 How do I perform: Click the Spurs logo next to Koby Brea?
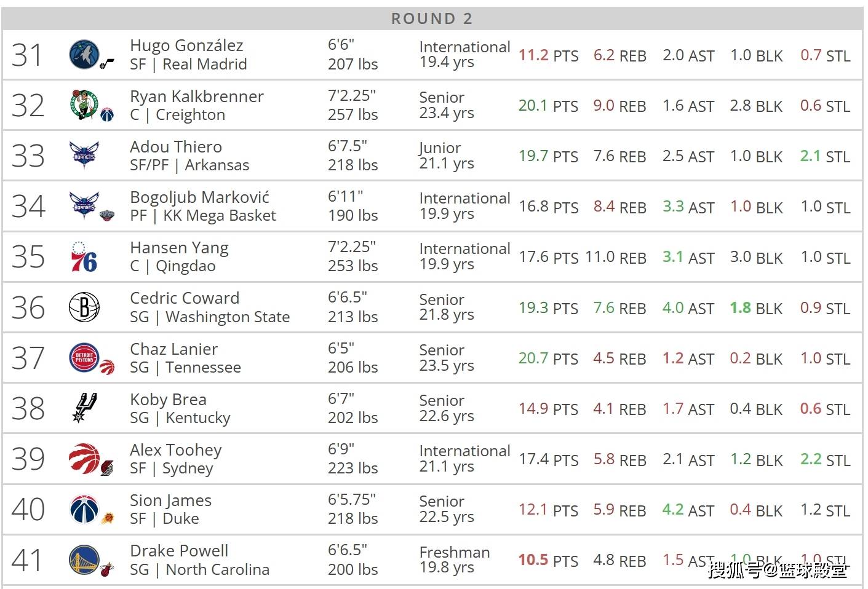click(85, 408)
